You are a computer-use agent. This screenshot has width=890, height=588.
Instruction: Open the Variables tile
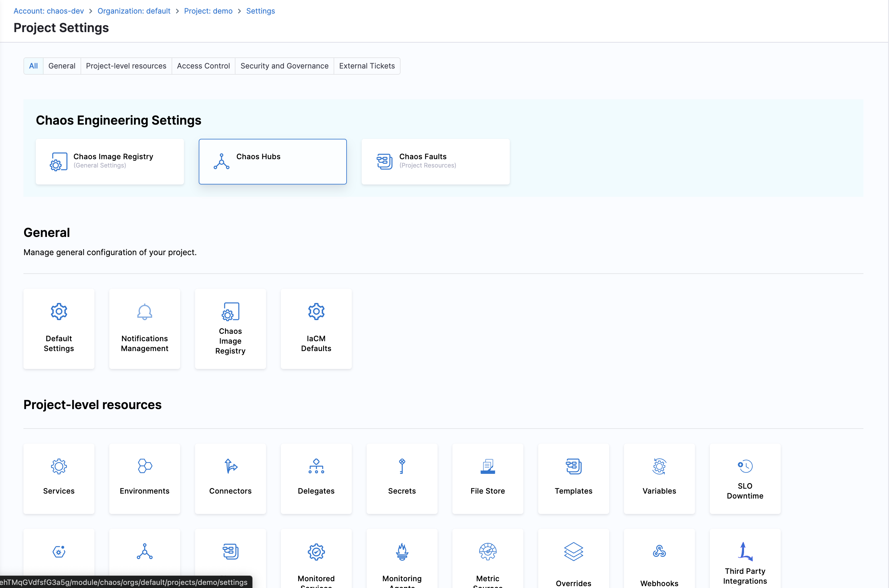(659, 478)
